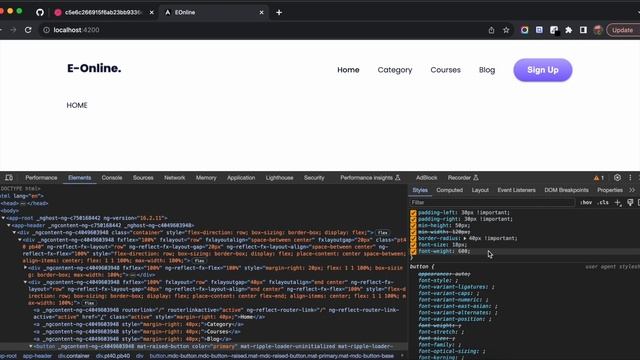
Task: Open DevTools three-dot customize menu
Action: point(630,178)
